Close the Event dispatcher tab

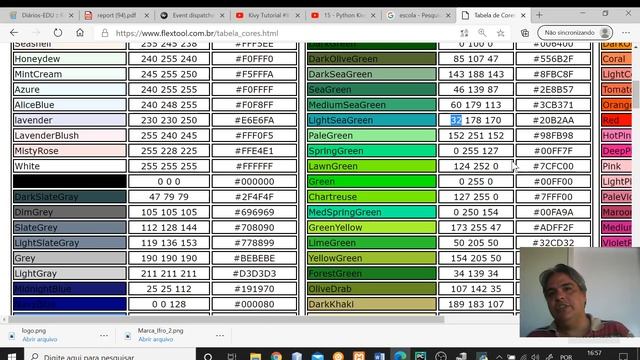(x=222, y=16)
